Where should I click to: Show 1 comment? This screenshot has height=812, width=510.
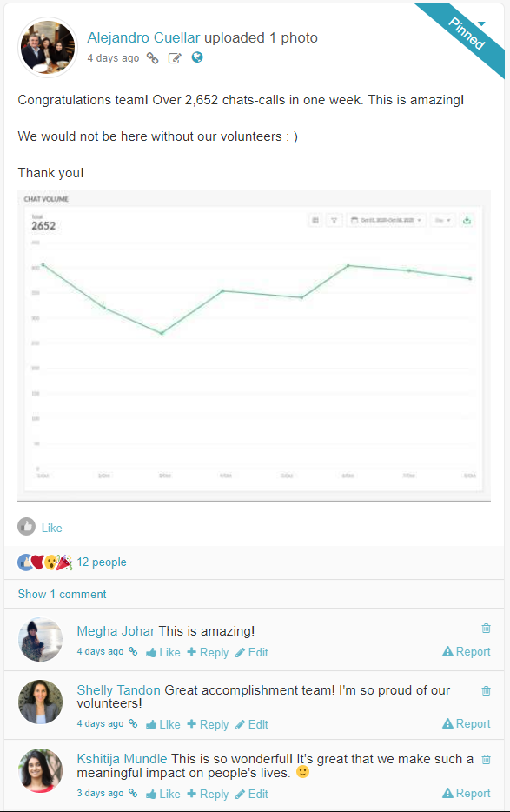[63, 594]
